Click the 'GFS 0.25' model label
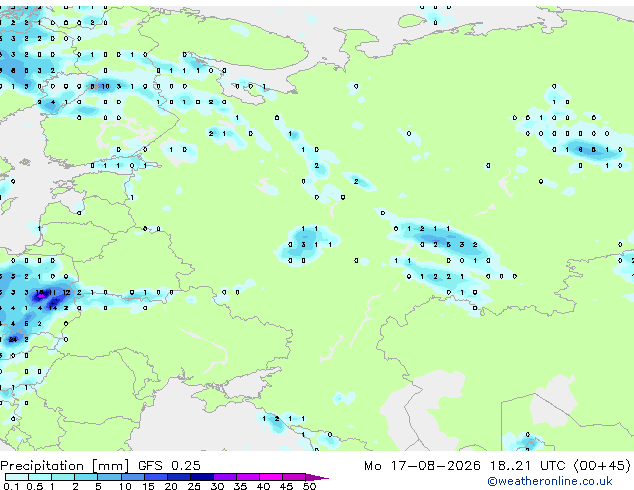This screenshot has width=634, height=490. coord(169,466)
